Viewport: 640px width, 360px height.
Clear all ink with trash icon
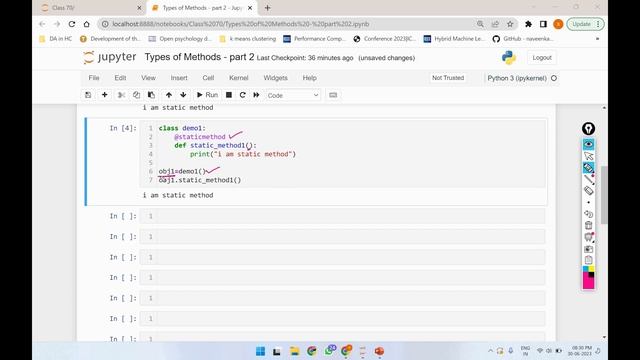point(588,225)
